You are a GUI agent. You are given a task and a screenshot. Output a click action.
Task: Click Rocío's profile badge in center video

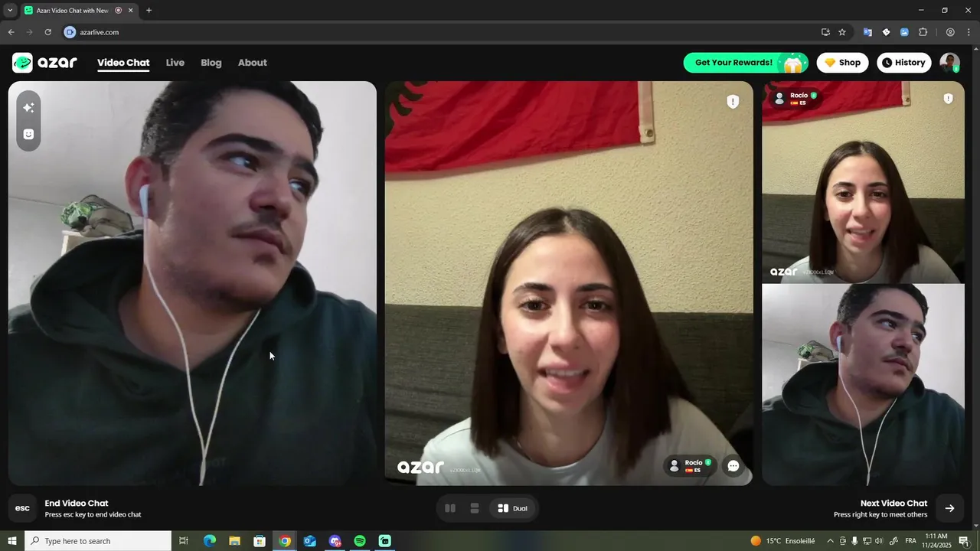pos(691,465)
